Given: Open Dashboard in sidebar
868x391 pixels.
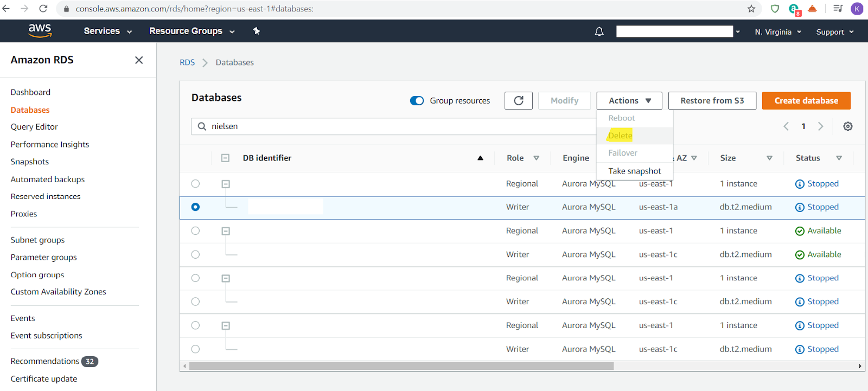Looking at the screenshot, I should [x=30, y=92].
